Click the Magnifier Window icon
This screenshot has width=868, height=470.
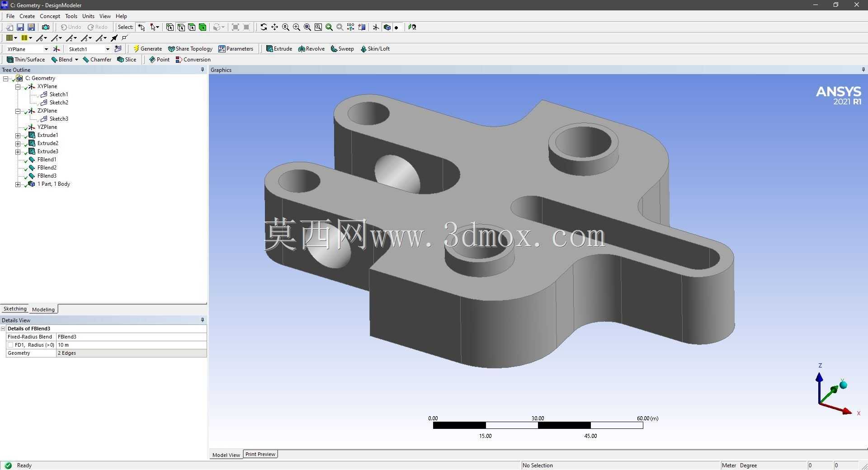tap(318, 27)
